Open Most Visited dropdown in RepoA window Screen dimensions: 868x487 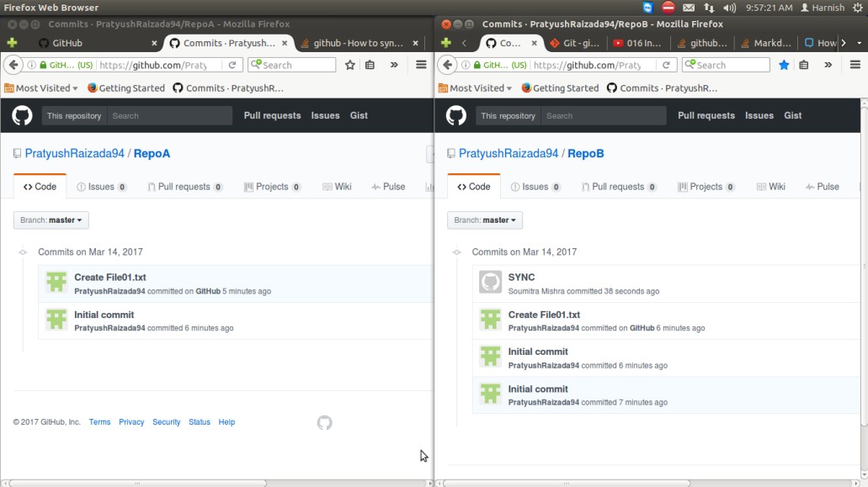(x=41, y=87)
